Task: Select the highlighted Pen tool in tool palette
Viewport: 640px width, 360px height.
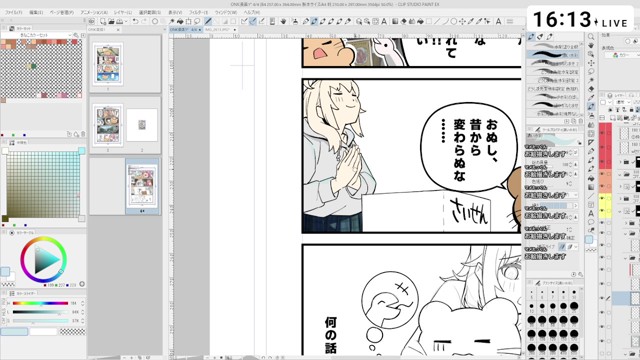Action: click(591, 107)
